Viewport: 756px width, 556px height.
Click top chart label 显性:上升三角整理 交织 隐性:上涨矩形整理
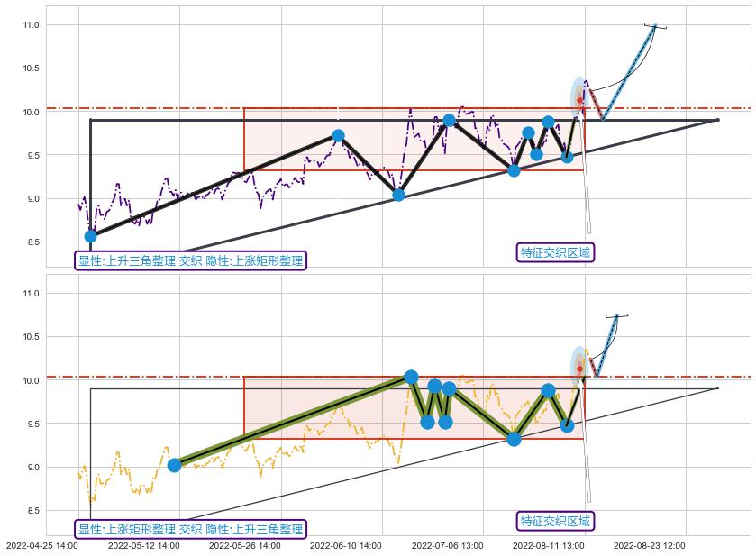click(191, 261)
